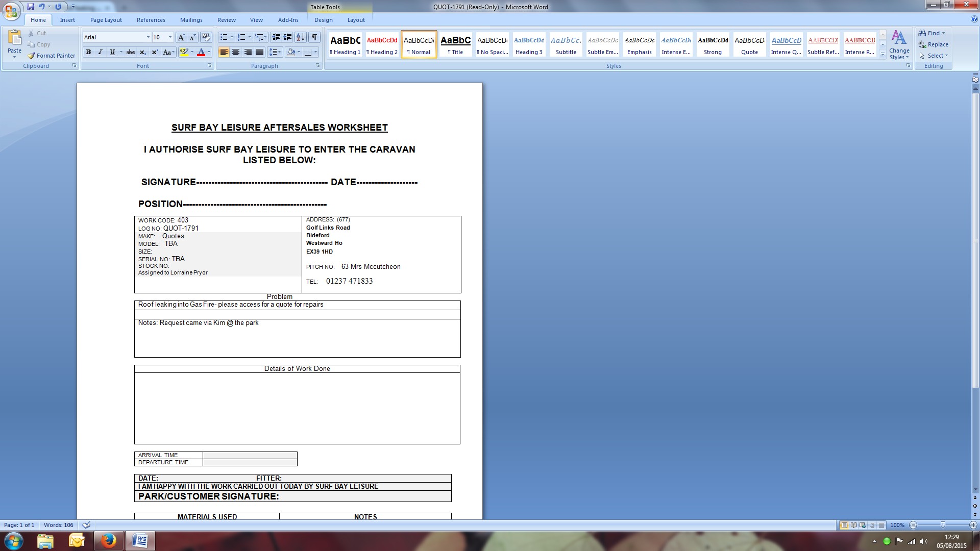
Task: Click the Sort A-Z icon
Action: (x=301, y=37)
